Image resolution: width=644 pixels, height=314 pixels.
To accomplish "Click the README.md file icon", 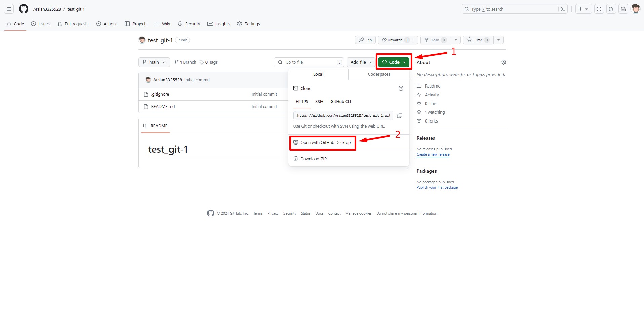I will click(x=146, y=107).
